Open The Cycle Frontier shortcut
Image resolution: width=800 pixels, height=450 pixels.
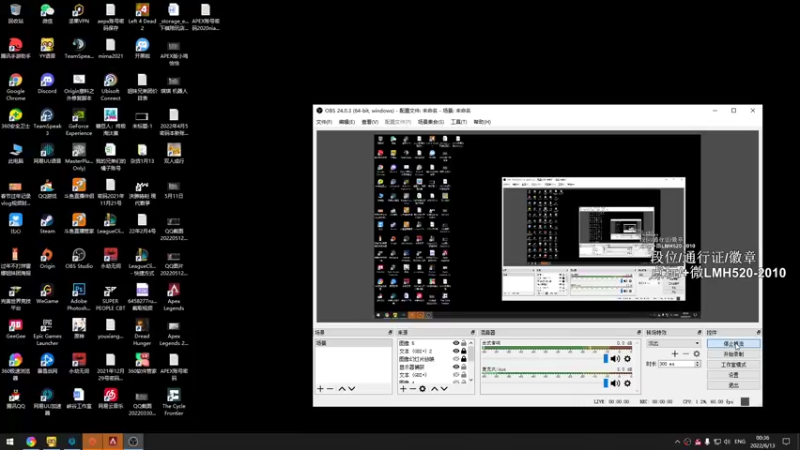tap(173, 402)
